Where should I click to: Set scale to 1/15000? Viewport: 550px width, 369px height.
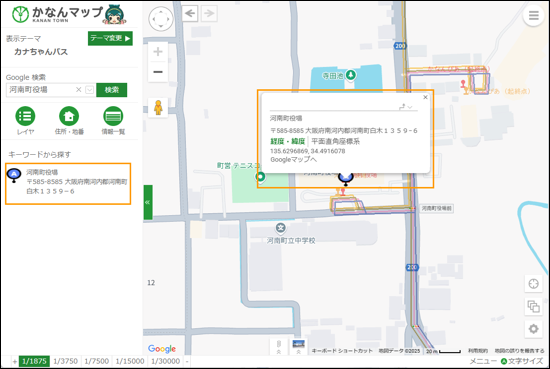(130, 361)
